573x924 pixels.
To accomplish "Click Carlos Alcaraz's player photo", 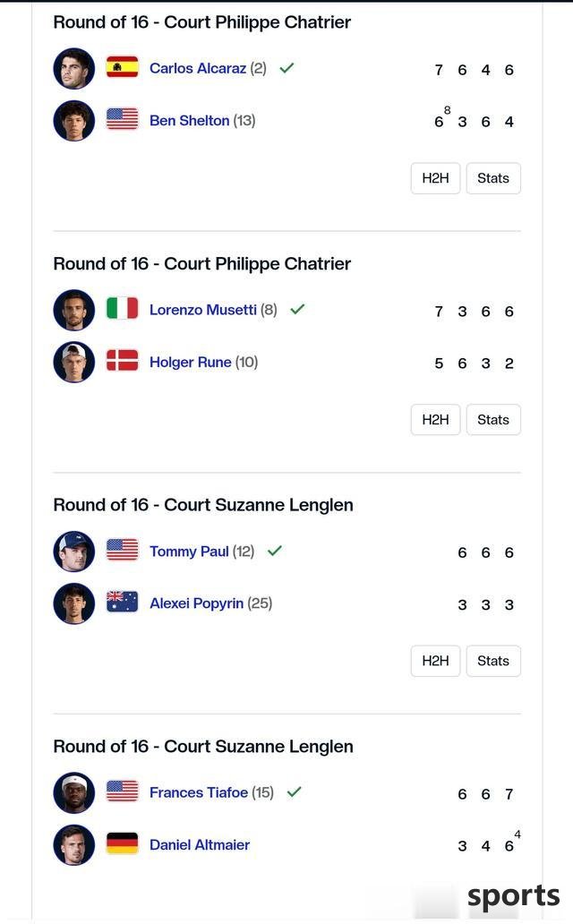I will 73,68.
